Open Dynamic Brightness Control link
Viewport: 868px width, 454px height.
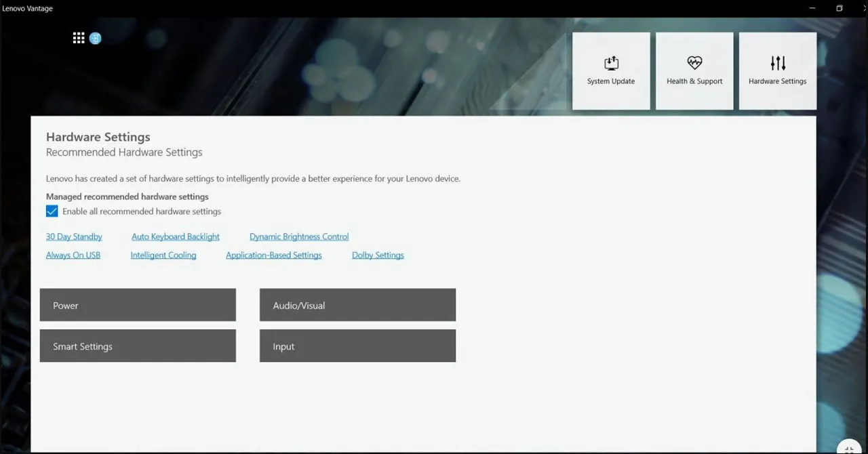click(x=299, y=236)
